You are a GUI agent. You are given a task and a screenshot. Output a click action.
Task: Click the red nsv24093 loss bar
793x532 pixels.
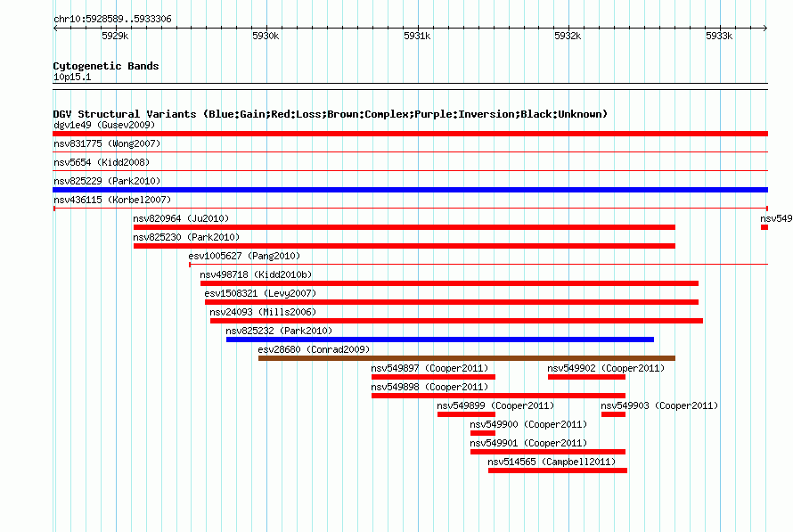pos(457,321)
